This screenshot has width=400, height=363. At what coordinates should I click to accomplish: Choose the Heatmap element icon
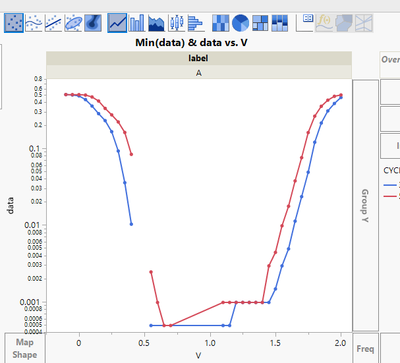click(x=221, y=23)
